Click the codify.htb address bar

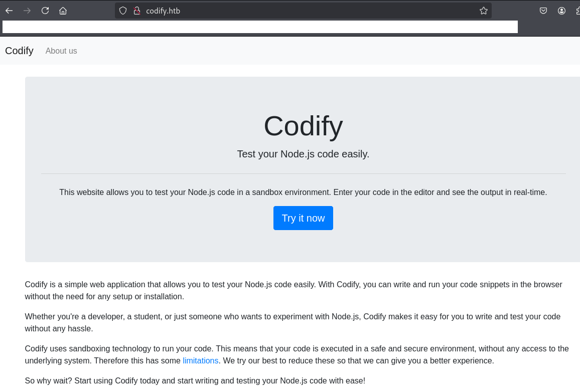point(301,11)
